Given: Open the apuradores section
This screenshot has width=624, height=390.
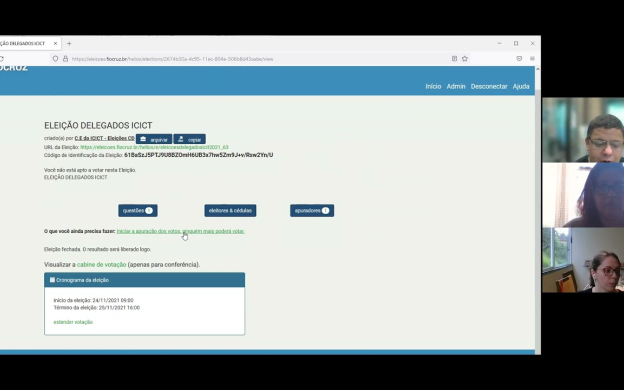Looking at the screenshot, I should (312, 211).
